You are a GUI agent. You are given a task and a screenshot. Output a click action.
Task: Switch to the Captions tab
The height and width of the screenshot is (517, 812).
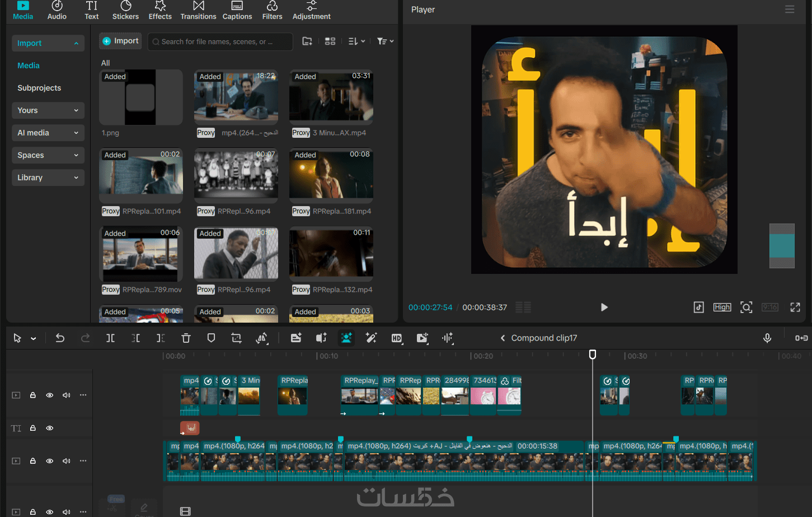[237, 11]
